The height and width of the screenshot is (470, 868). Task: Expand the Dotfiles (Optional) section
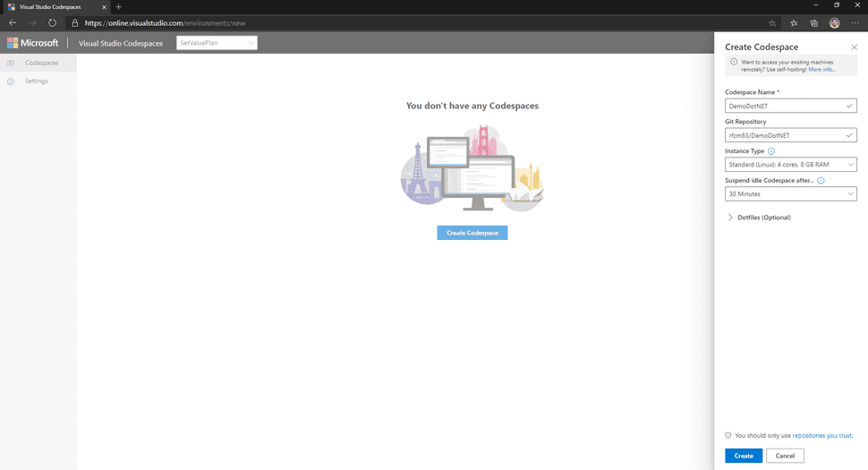coord(759,218)
